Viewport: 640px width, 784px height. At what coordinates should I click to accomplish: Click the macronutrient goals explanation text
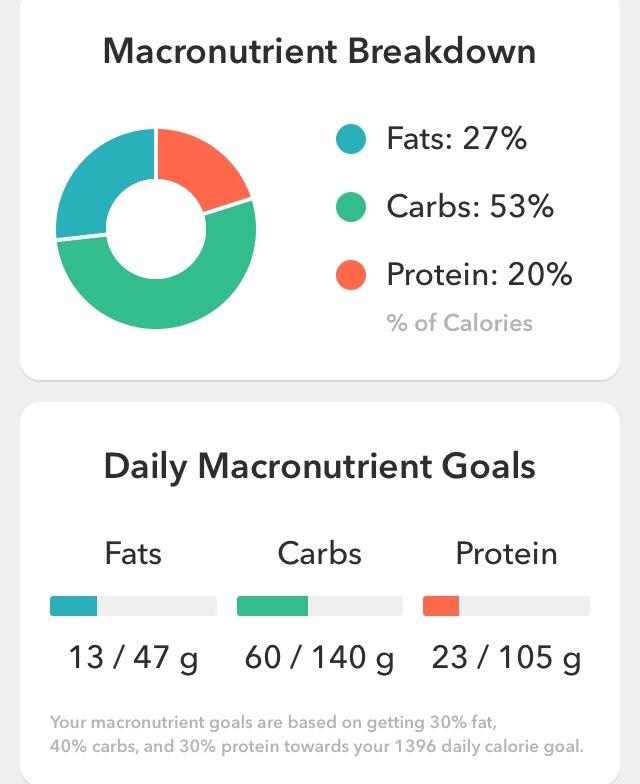tap(315, 735)
